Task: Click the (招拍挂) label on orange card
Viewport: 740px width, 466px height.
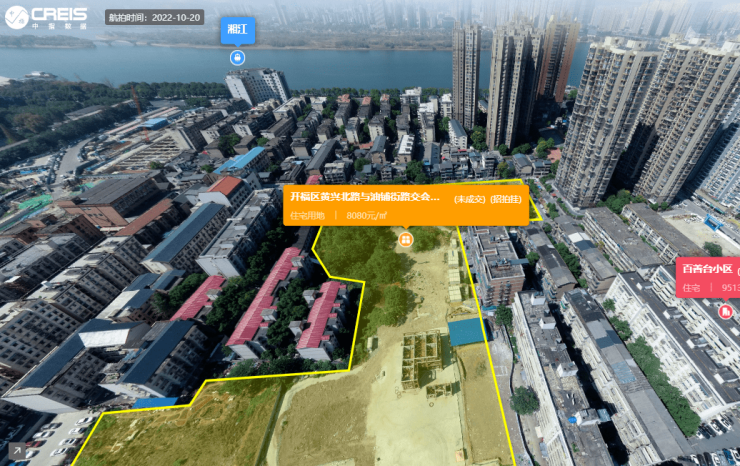Action: click(x=506, y=199)
